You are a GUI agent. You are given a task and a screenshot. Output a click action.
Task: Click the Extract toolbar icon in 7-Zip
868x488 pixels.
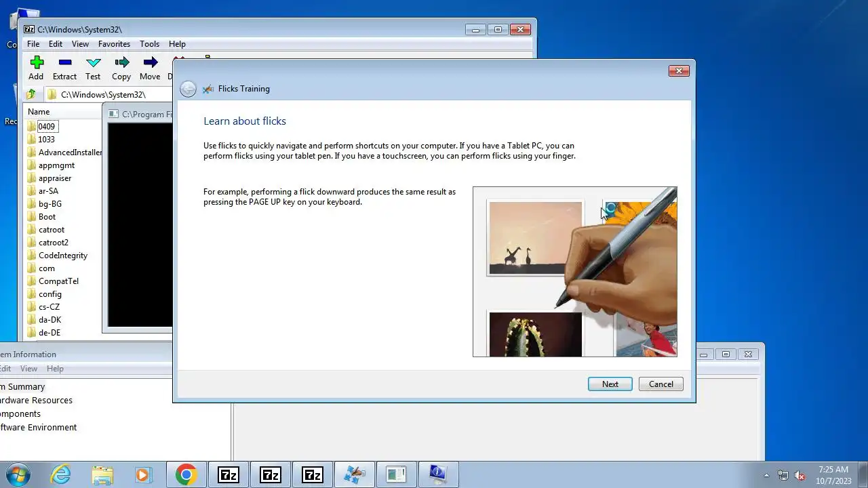(x=65, y=62)
